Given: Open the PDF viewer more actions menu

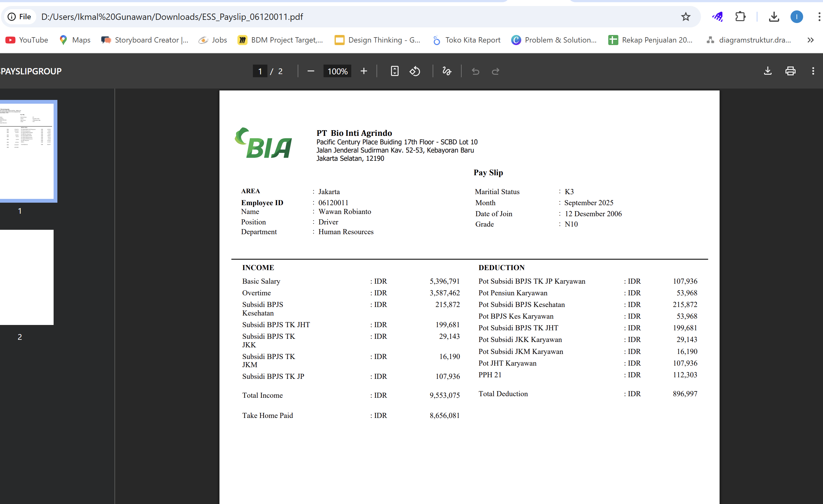Looking at the screenshot, I should pos(813,71).
